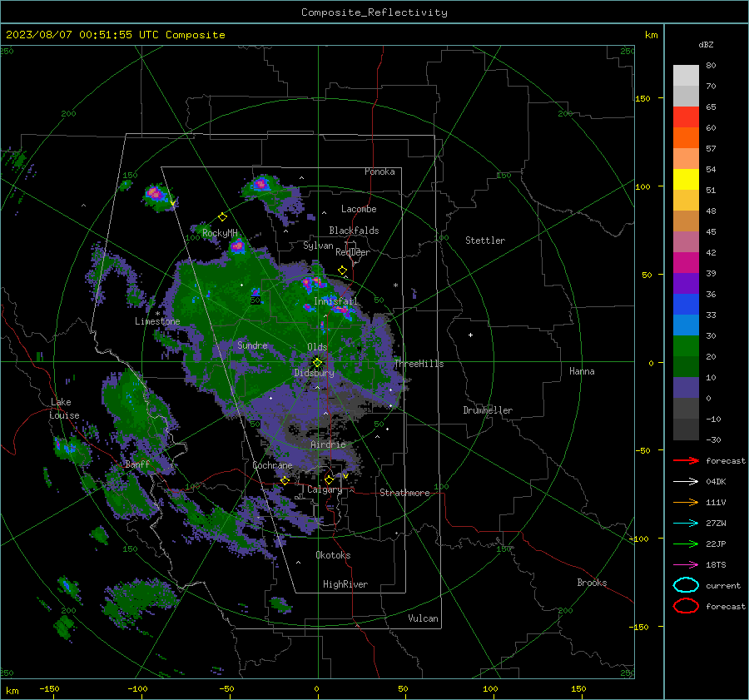Click the -150 tick on bottom axis
749x700 pixels.
(49, 688)
